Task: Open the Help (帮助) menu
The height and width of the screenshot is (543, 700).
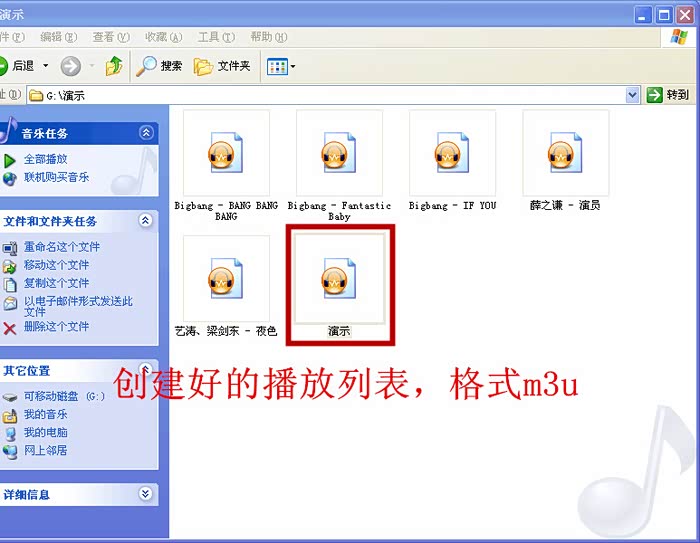Action: tap(269, 37)
